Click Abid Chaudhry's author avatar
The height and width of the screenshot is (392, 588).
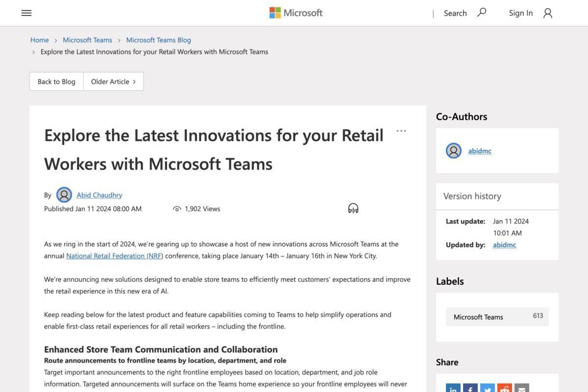coord(64,195)
